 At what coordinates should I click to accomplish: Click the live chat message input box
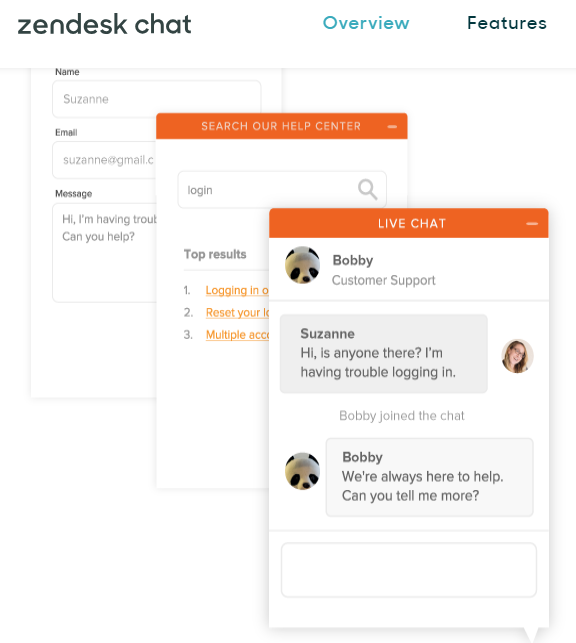[x=409, y=570]
